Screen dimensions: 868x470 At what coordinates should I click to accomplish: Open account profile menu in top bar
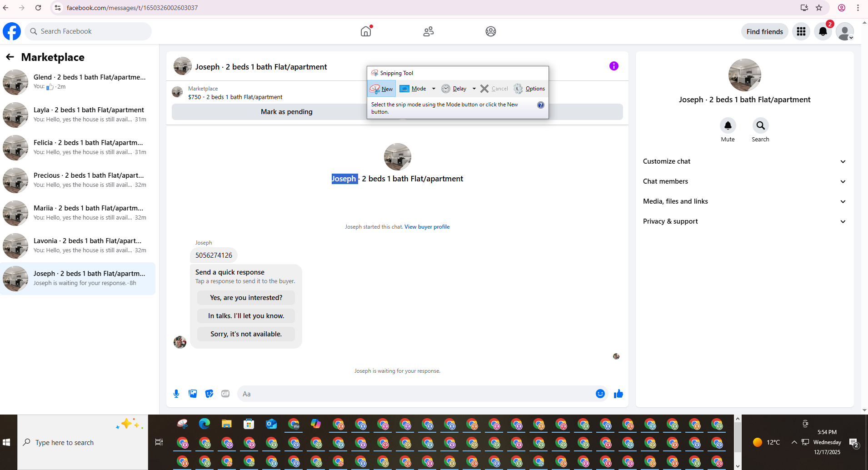click(845, 31)
